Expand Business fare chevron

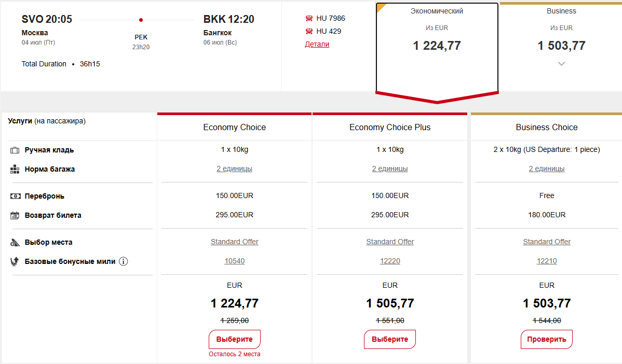[561, 64]
